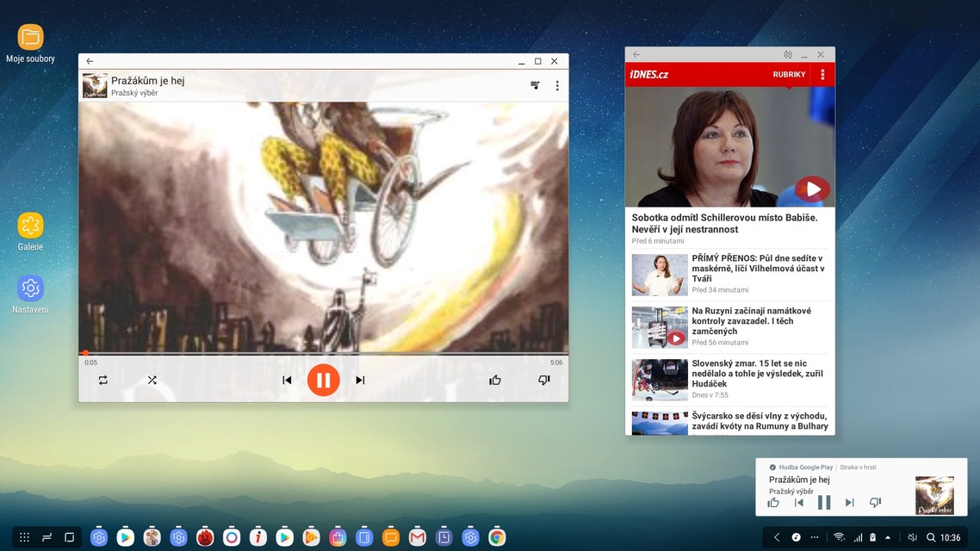Screen dimensions: 980x551
Task: Open Chrome from the taskbar
Action: pyautogui.click(x=497, y=537)
